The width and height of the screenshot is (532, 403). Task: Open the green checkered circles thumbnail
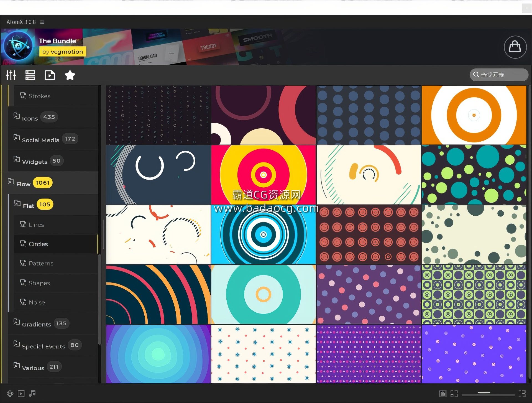(x=474, y=294)
